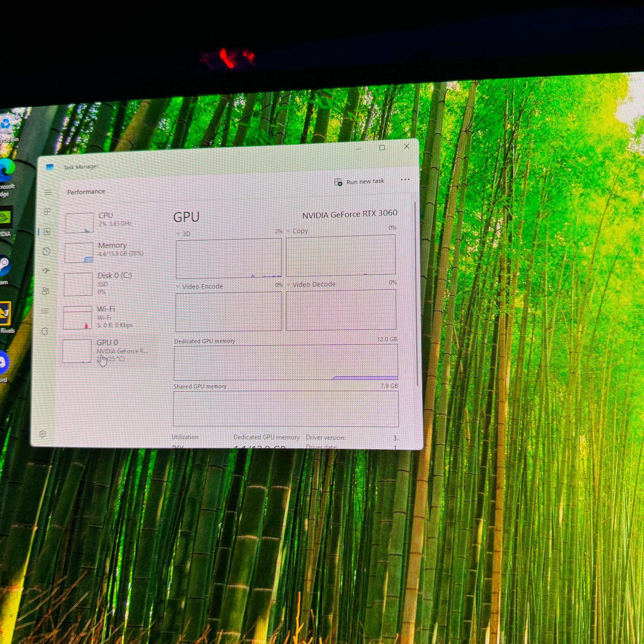Open the NVIDIA desktop icon
Screen dimensions: 644x644
point(6,221)
